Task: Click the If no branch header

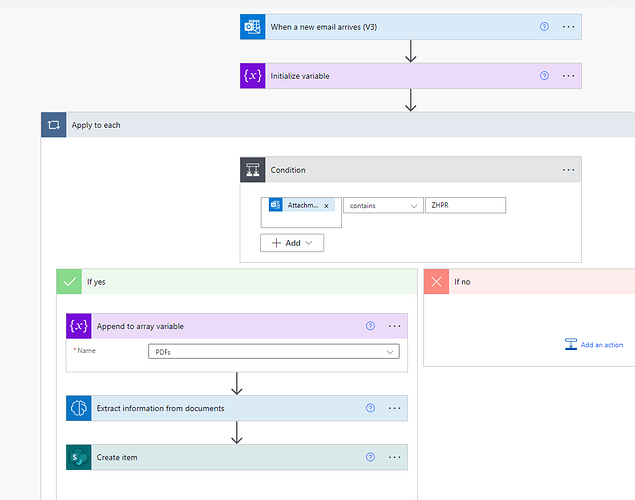Action: [529, 281]
